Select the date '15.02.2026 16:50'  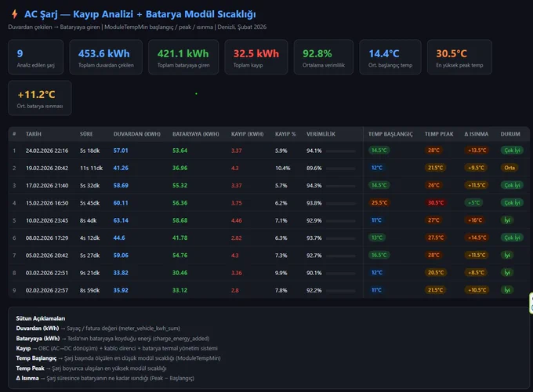click(x=47, y=203)
